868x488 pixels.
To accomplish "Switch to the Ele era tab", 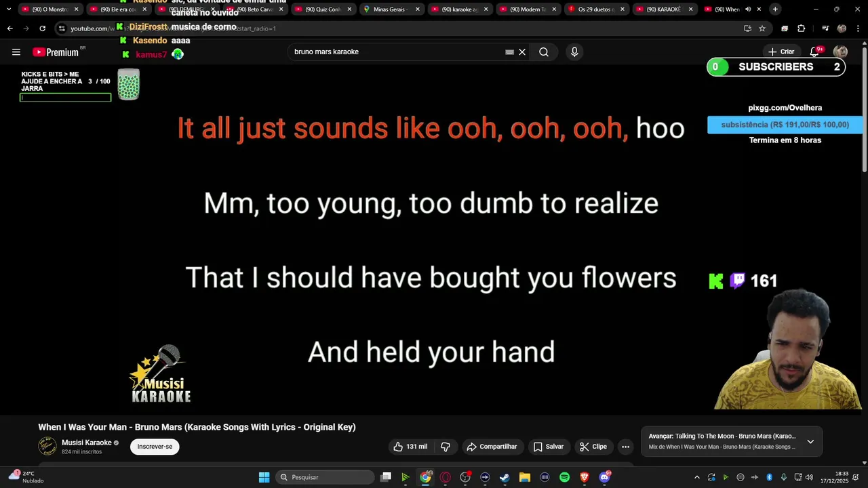I will 117,9.
